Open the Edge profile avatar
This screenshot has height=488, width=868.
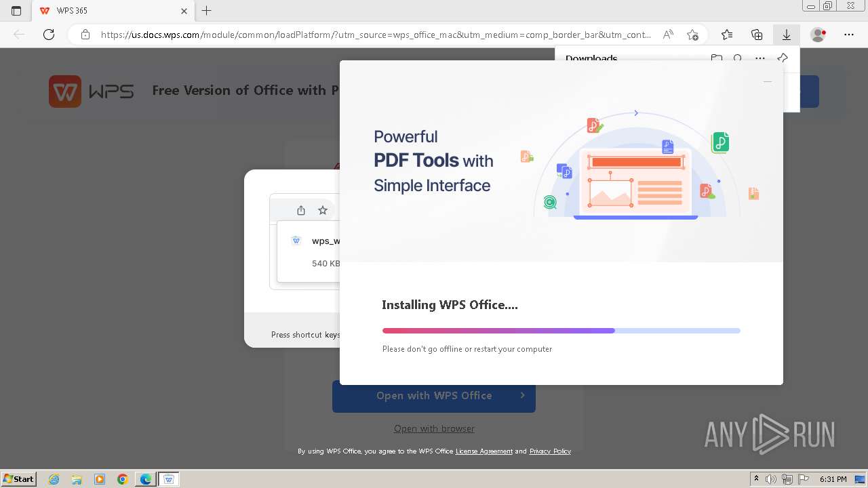coord(818,35)
